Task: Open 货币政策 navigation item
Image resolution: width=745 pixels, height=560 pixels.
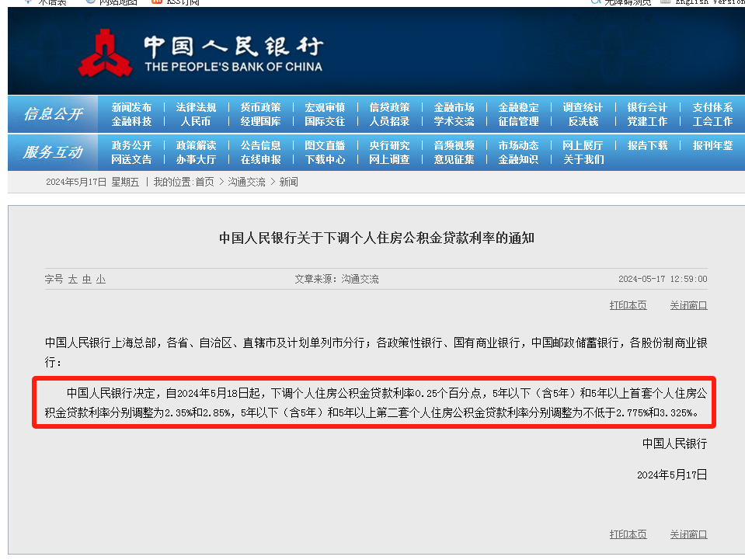Action: click(x=260, y=107)
